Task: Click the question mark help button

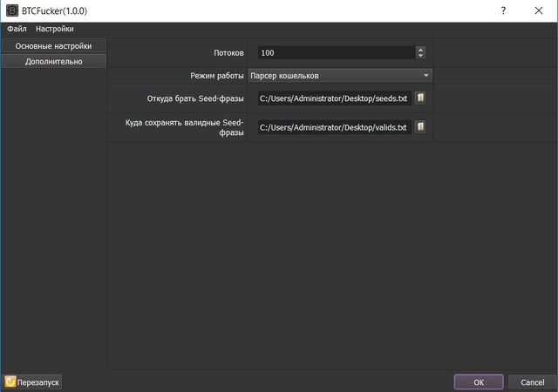Action: click(503, 10)
